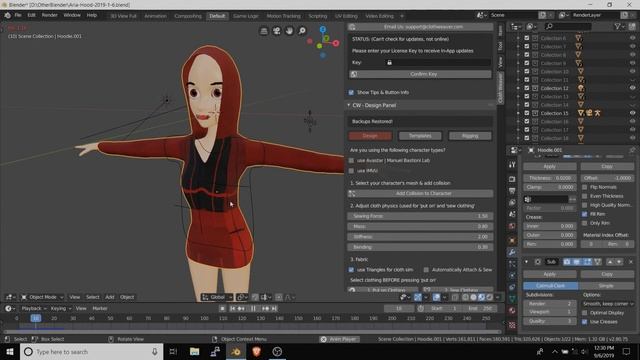The height and width of the screenshot is (360, 640).
Task: Hide Collection 12 with eye icon
Action: click(x=632, y=88)
